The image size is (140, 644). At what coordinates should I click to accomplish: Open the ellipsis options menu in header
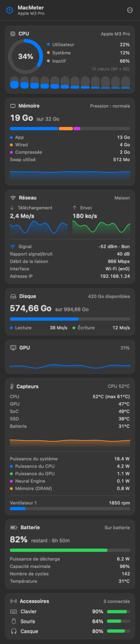pyautogui.click(x=130, y=10)
